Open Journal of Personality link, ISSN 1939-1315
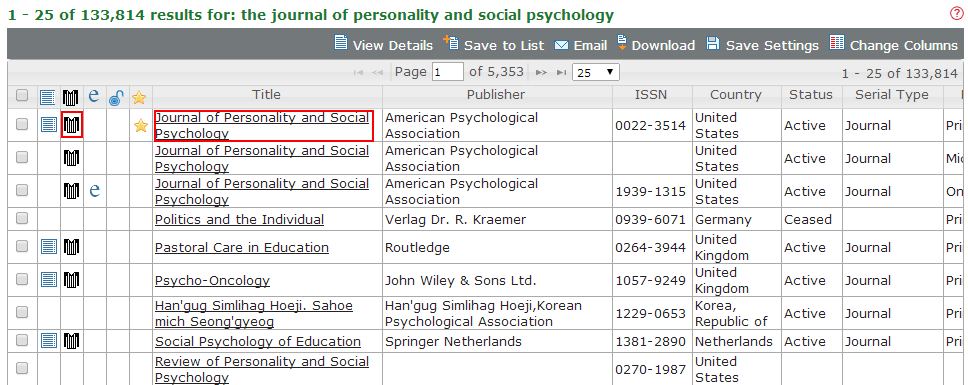The image size is (968, 385). [262, 191]
